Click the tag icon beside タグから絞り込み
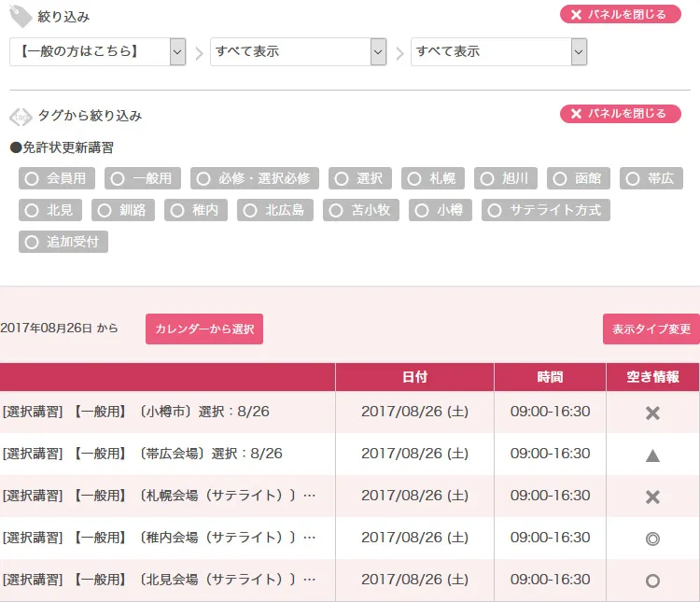700x602 pixels. click(21, 117)
